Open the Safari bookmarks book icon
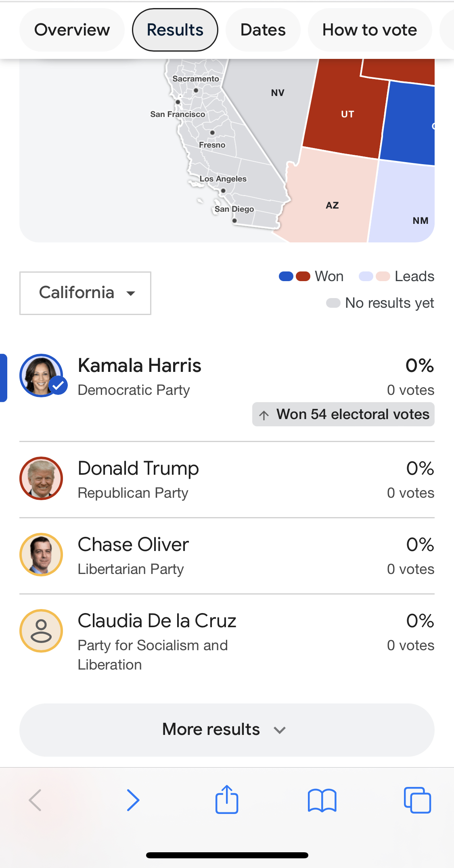This screenshot has height=868, width=454. coord(322,800)
